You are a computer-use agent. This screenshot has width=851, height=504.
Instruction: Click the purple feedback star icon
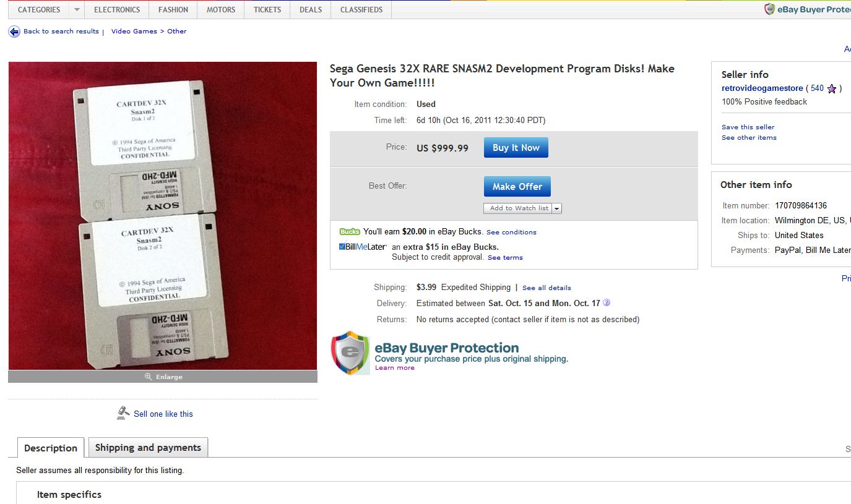click(831, 88)
